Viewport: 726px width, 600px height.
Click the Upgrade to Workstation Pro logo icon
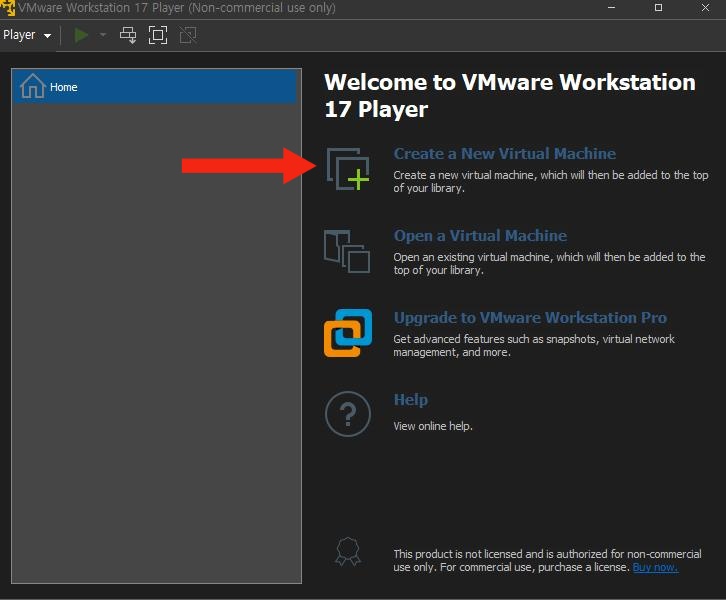(x=347, y=332)
